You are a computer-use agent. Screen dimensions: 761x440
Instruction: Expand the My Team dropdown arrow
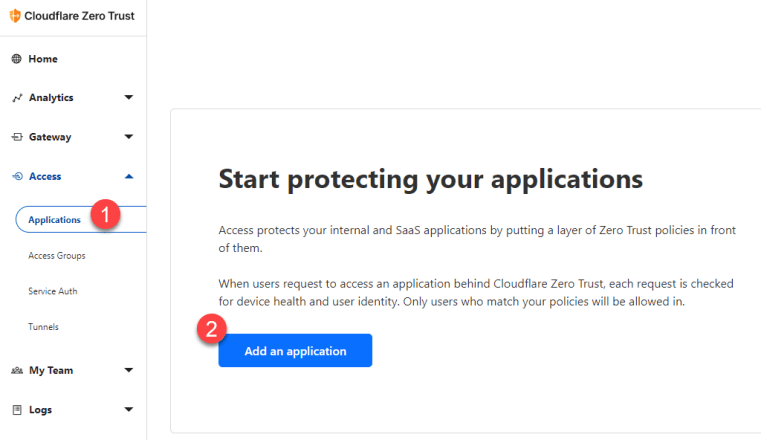129,370
